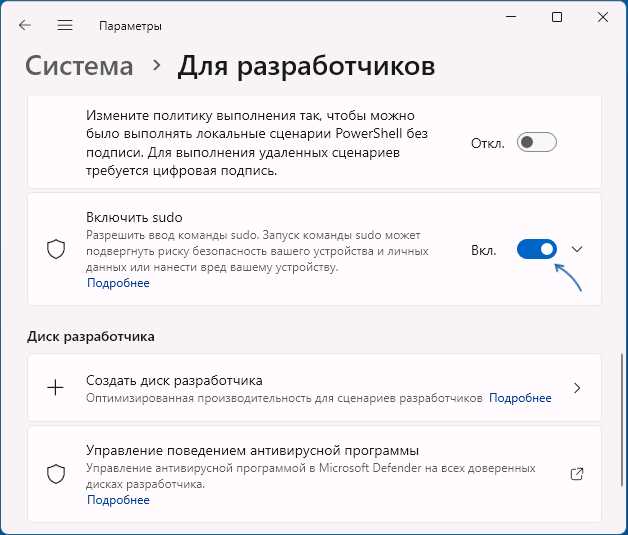Click the shield icon beside Управление поведением антивирусной программы
628x535 pixels.
point(56,474)
